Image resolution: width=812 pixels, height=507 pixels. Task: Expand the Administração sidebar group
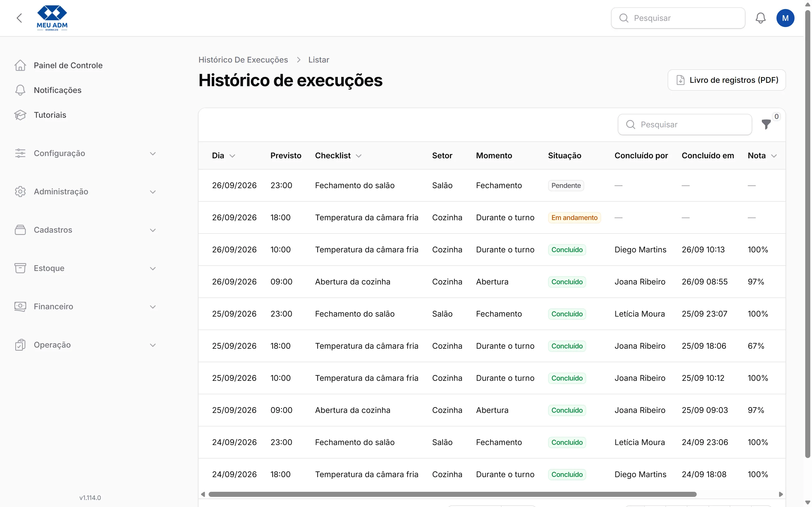tap(85, 192)
